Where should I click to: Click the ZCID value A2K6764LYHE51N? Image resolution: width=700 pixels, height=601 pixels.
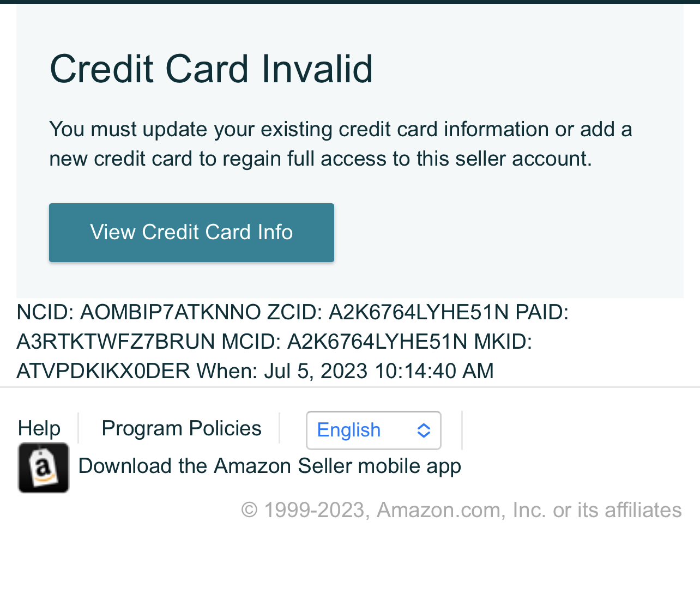click(x=419, y=312)
